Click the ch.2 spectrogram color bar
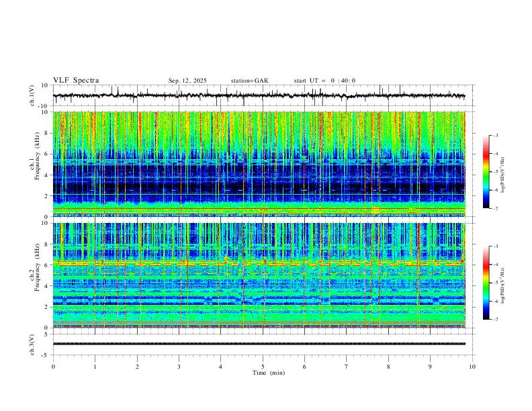Screen dimensions: 532x411 click(486, 283)
